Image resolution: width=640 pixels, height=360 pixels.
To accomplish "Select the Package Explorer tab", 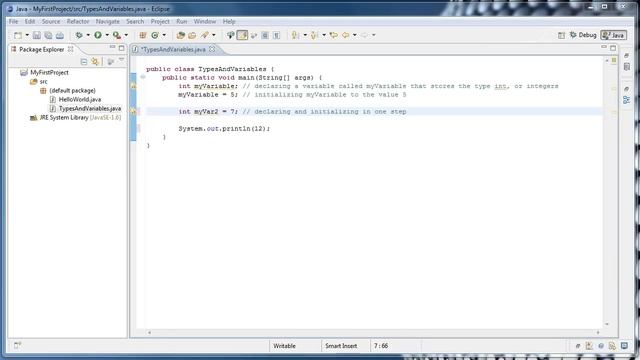I will pos(42,49).
